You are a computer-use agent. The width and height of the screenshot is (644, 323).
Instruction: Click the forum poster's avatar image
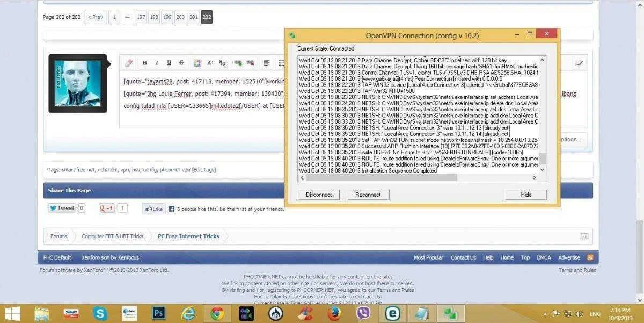coord(78,83)
